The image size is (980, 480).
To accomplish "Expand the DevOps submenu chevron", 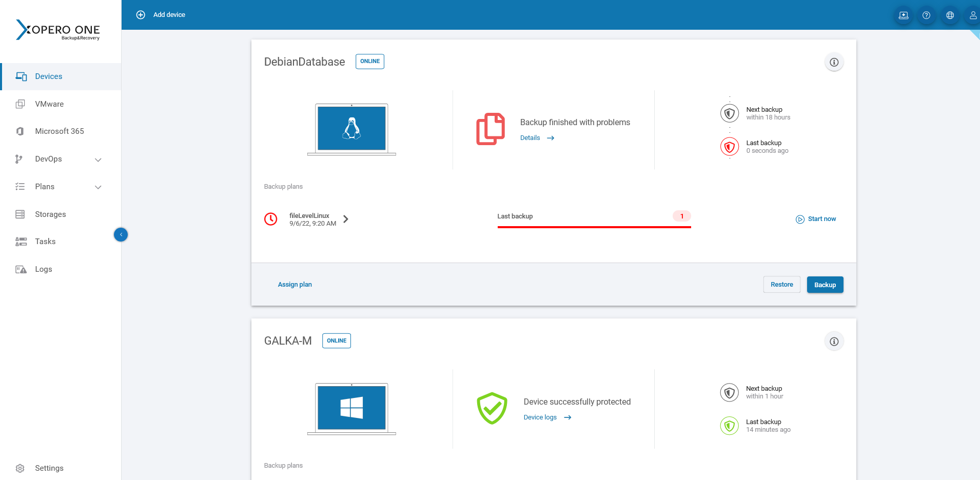I will pyautogui.click(x=98, y=159).
